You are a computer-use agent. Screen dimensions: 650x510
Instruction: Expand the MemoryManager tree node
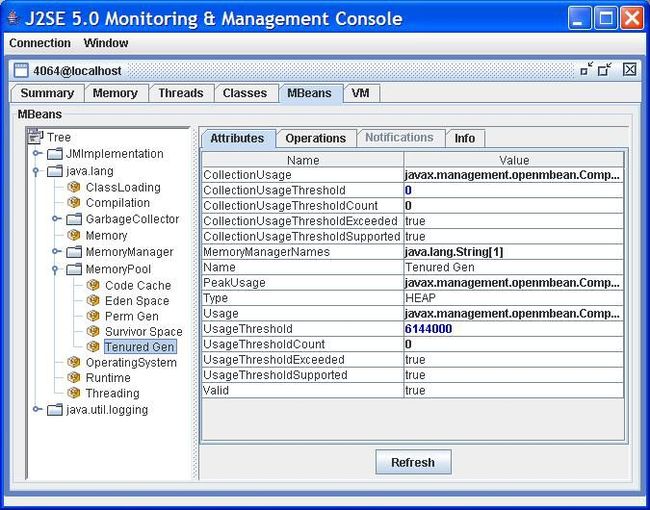click(56, 251)
